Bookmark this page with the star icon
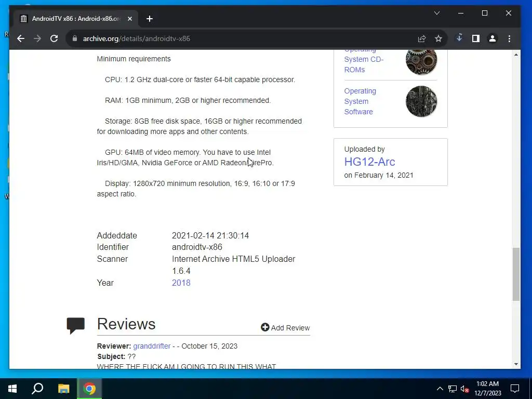Viewport: 532px width, 399px height. [438, 38]
